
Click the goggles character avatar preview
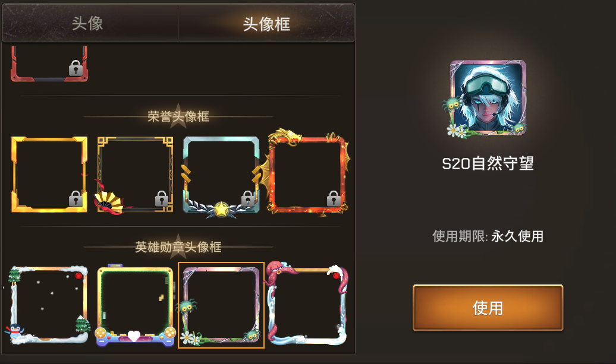click(488, 98)
